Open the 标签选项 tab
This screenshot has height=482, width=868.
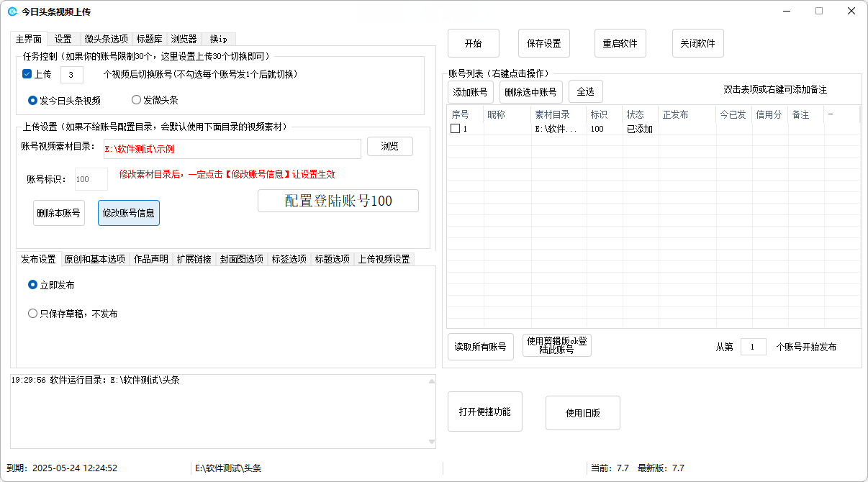(x=289, y=260)
